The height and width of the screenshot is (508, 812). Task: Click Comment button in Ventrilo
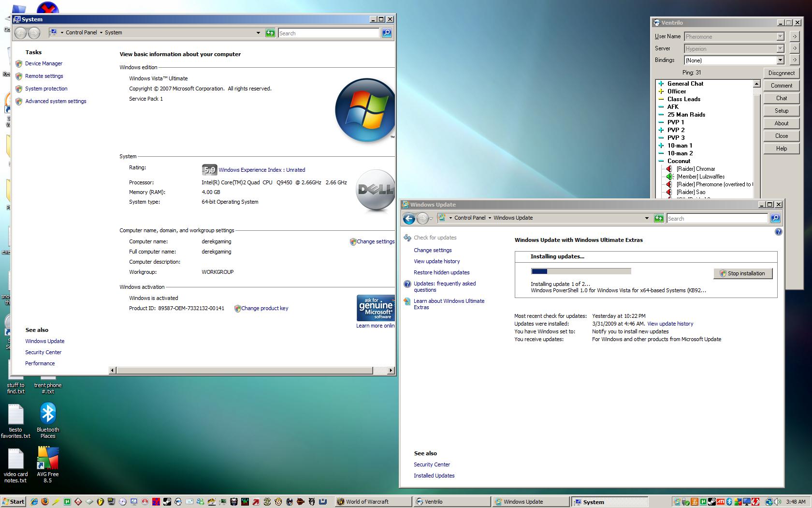782,86
